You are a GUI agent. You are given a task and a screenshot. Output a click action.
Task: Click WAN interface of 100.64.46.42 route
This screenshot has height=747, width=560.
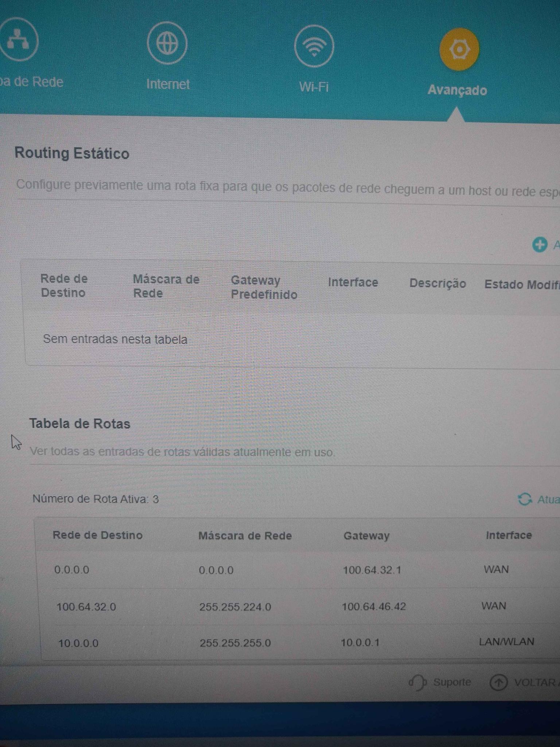(x=494, y=606)
